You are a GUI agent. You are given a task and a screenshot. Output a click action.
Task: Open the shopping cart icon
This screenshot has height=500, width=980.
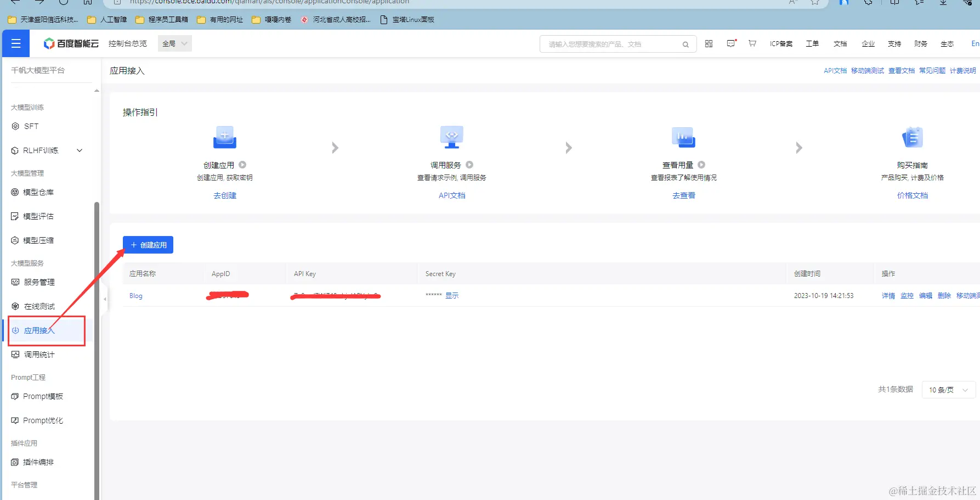coord(752,43)
